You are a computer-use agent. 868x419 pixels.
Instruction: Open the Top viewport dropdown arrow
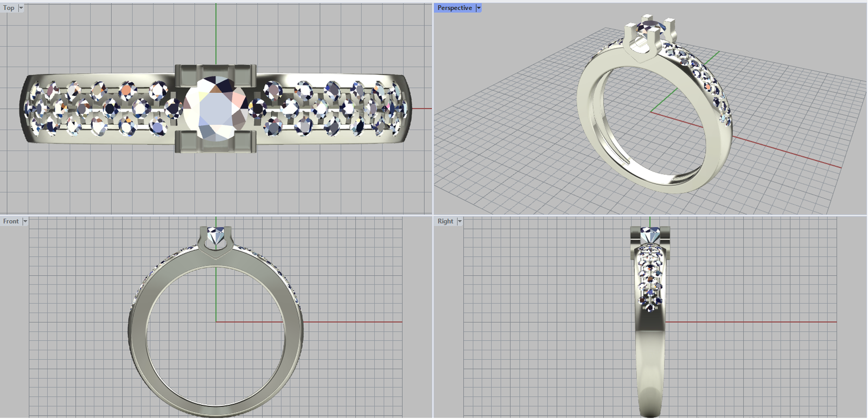[x=21, y=8]
